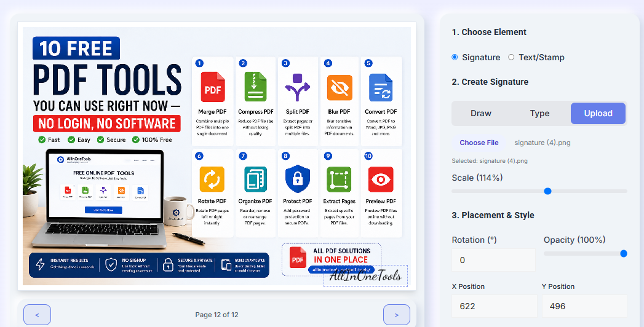Click the Choose File button

point(479,143)
